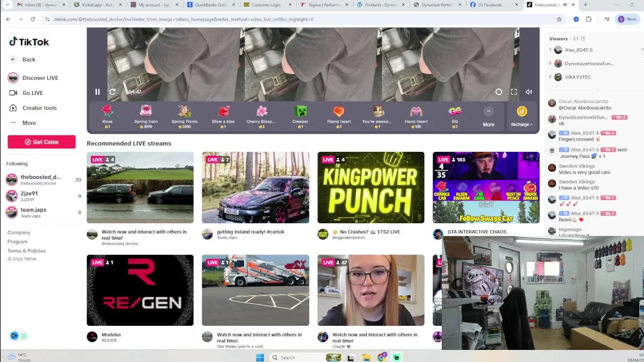Click the Get Coins button
Screen dimensions: 644x362
click(x=41, y=142)
